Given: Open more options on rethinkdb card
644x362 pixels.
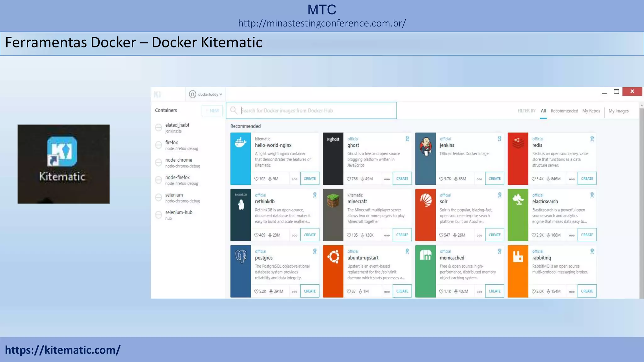Looking at the screenshot, I should coord(294,235).
